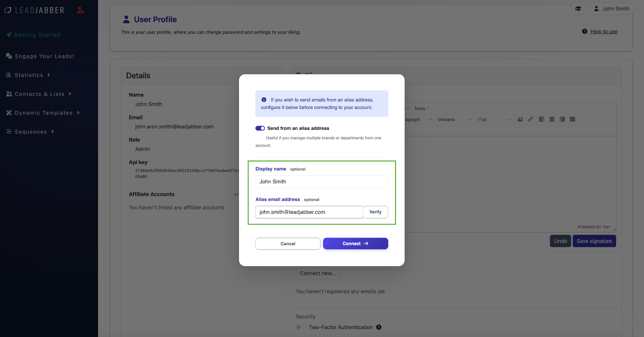Click the insert link icon in the editor

(x=531, y=119)
